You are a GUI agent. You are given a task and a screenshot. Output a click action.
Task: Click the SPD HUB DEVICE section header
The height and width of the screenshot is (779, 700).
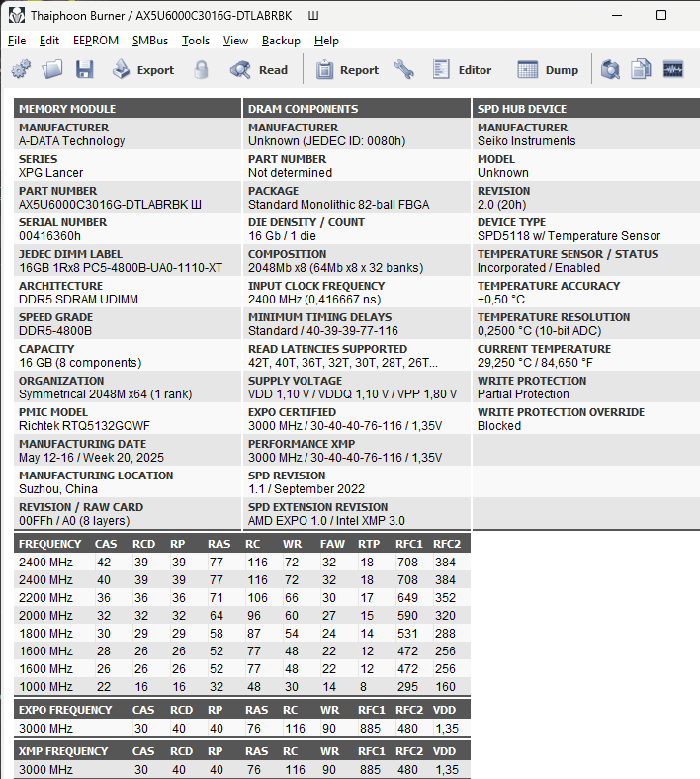(x=586, y=109)
